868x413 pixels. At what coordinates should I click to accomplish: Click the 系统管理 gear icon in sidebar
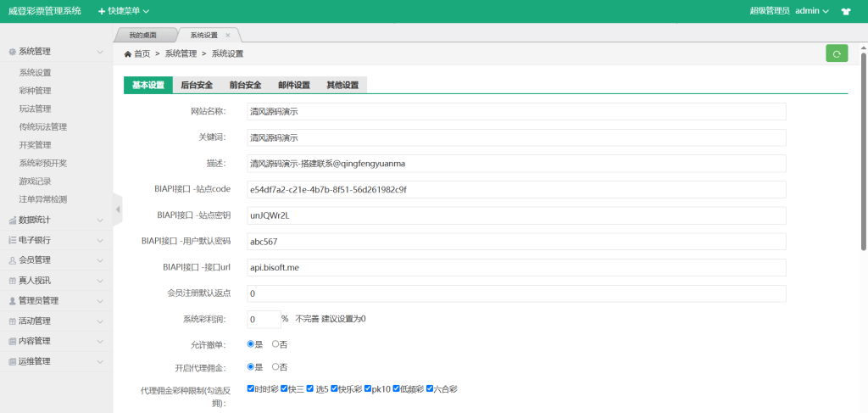12,52
